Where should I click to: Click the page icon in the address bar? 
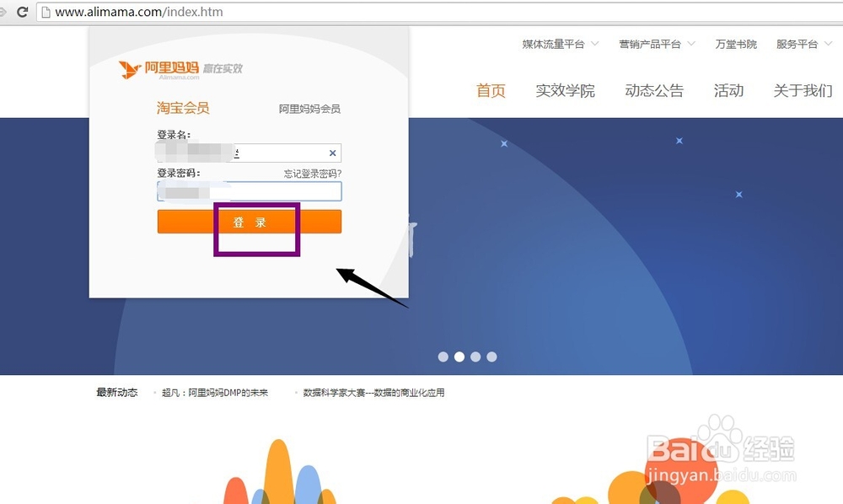[x=46, y=12]
